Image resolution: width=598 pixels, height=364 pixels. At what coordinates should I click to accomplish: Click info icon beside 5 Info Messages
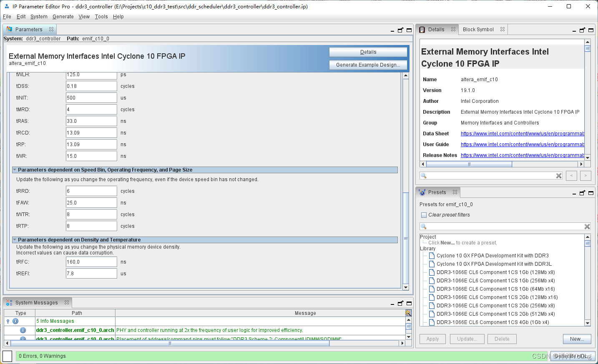15,321
